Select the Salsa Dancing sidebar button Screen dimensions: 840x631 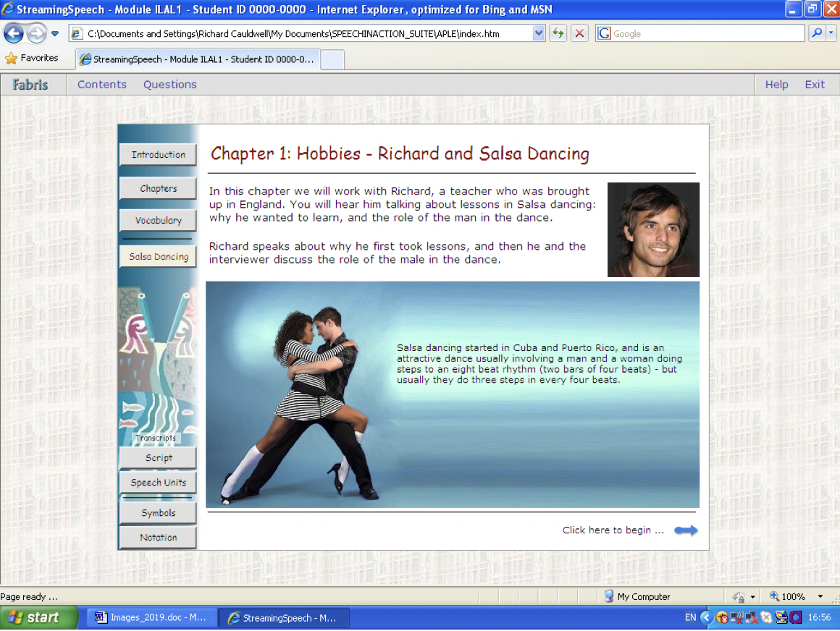(x=158, y=256)
